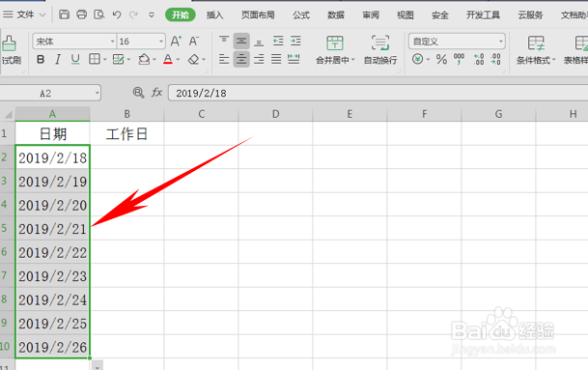Apply percent style icon

coord(441,59)
